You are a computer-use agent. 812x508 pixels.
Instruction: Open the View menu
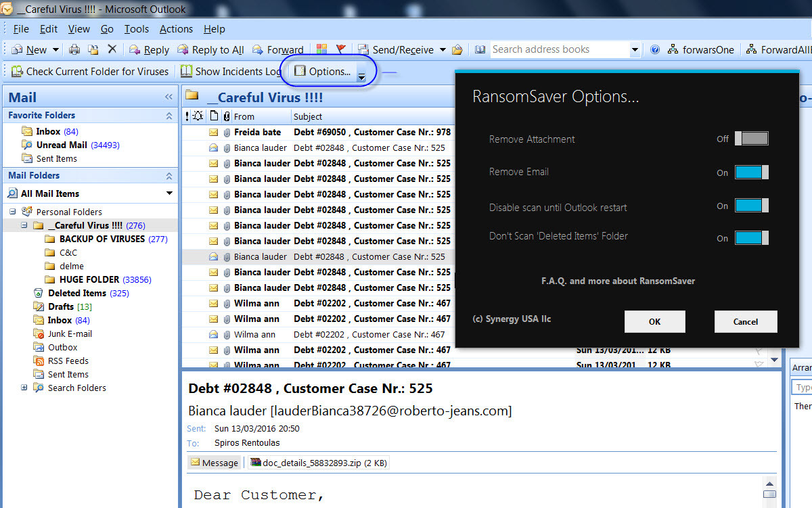(x=79, y=29)
